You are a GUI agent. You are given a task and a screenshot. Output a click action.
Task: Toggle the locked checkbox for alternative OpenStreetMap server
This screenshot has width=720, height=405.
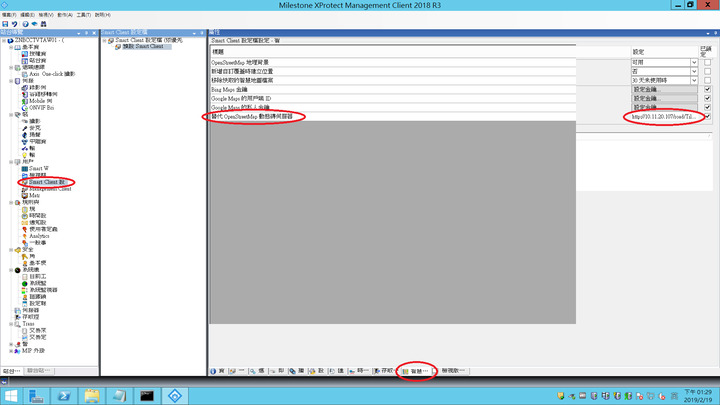707,117
